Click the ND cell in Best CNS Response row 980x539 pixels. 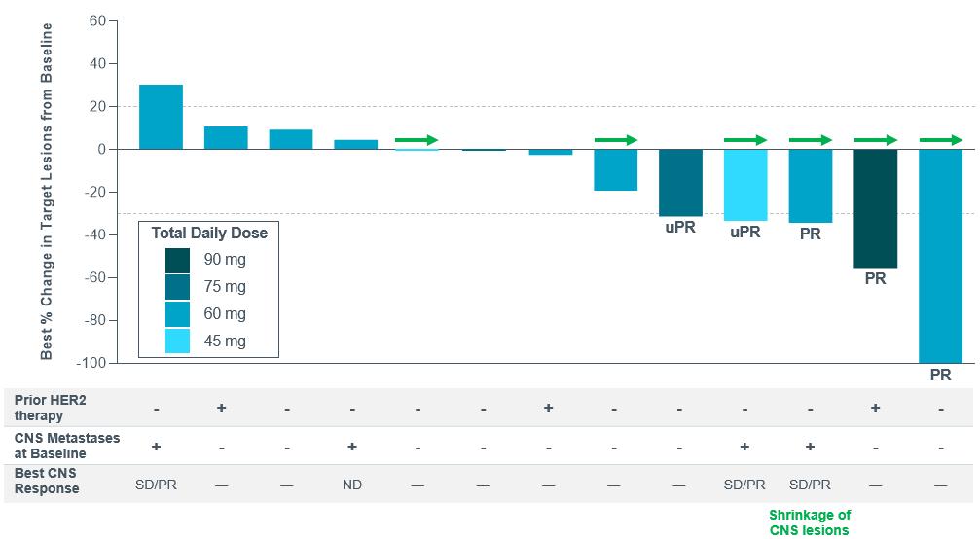click(x=352, y=485)
